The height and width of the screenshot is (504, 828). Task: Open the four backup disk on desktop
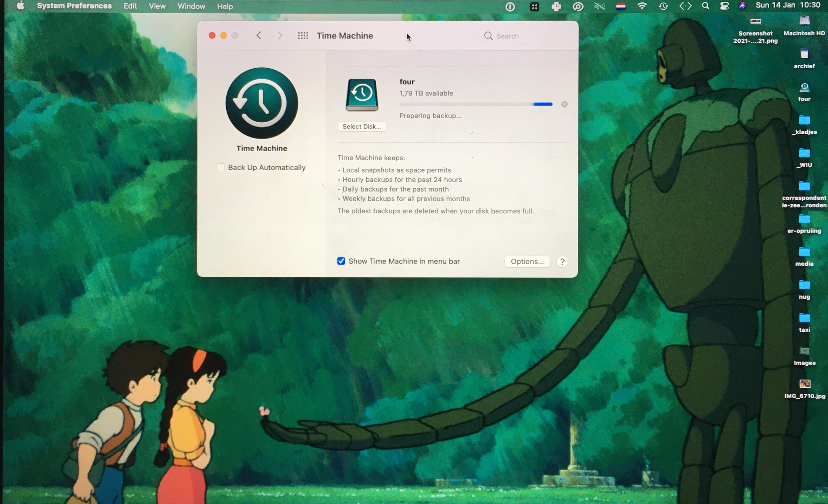pos(804,88)
